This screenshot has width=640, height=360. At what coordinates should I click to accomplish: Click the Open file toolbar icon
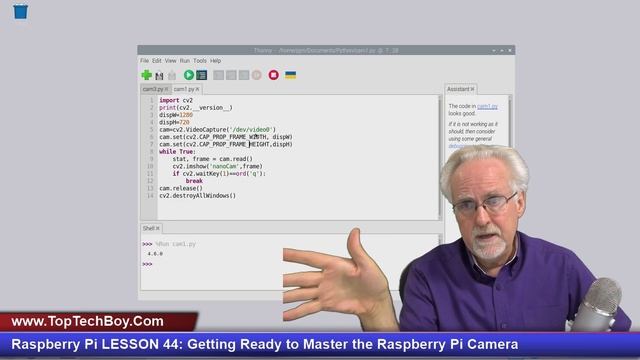click(x=159, y=76)
